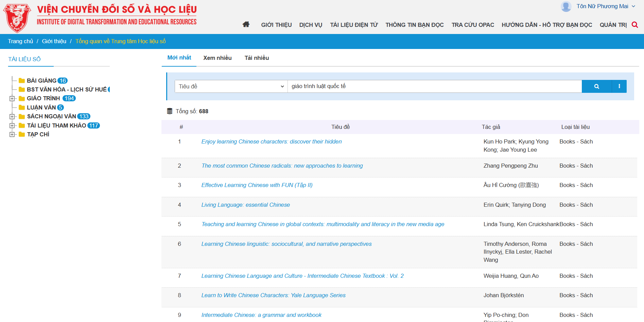Open the Tiêu đề search field dropdown

231,86
